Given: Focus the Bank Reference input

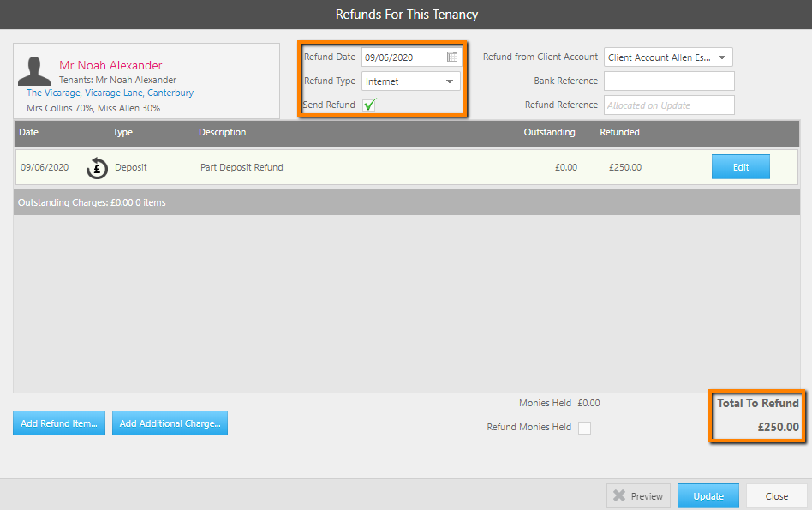Looking at the screenshot, I should tap(669, 81).
